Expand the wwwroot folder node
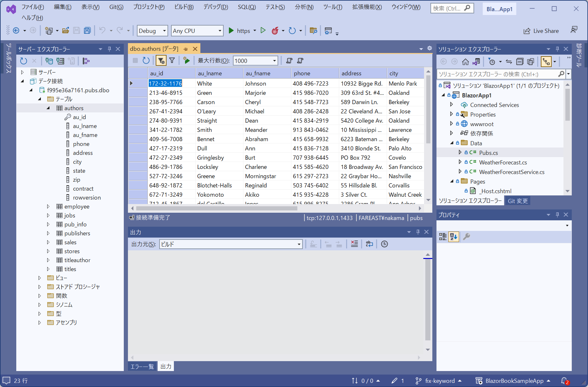This screenshot has width=588, height=387. point(451,124)
